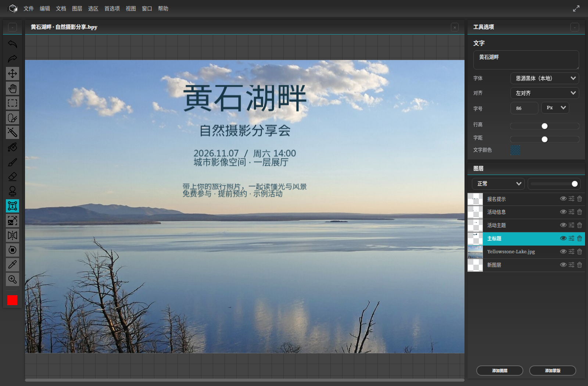Open the 字体 font dropdown

(545, 78)
